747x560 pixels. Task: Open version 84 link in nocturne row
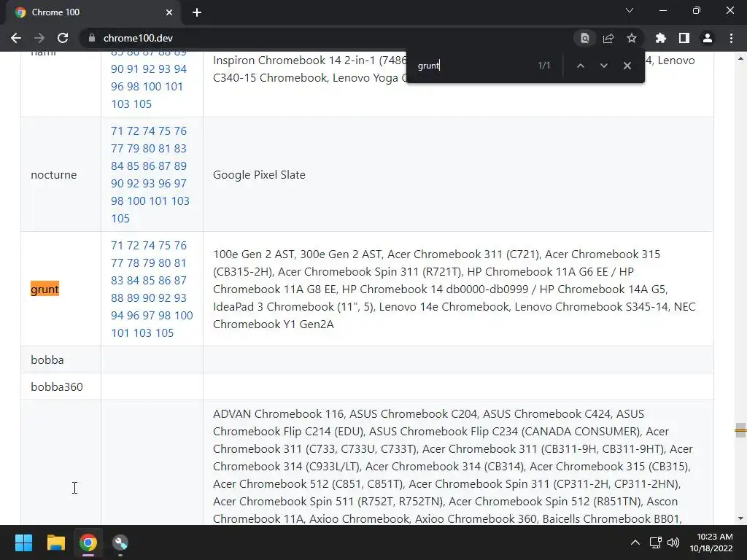point(117,166)
